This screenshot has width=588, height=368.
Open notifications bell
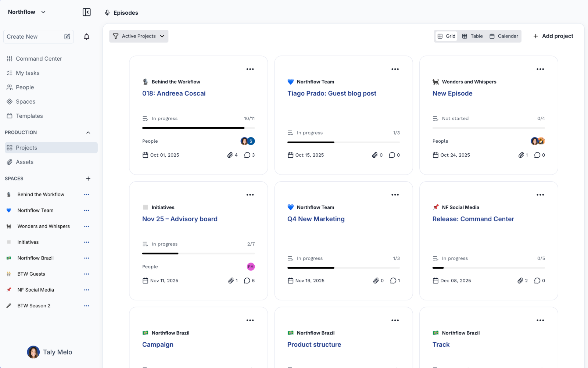87,36
